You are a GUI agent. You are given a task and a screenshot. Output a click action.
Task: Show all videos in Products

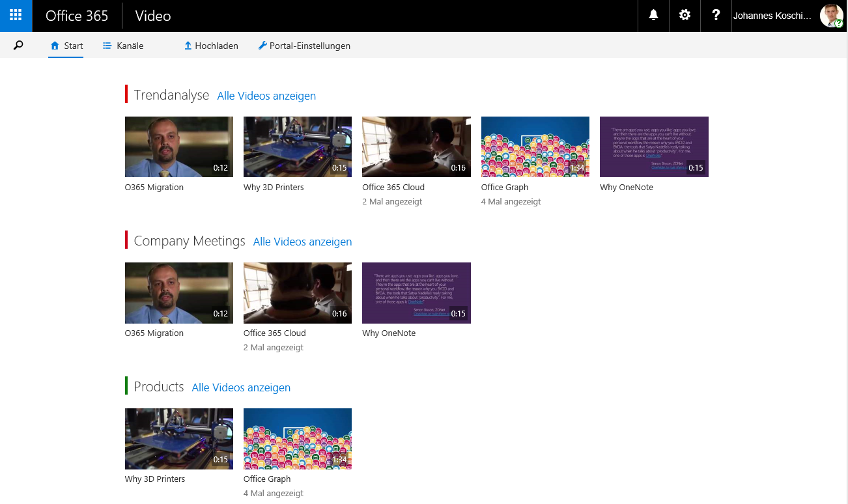point(241,387)
